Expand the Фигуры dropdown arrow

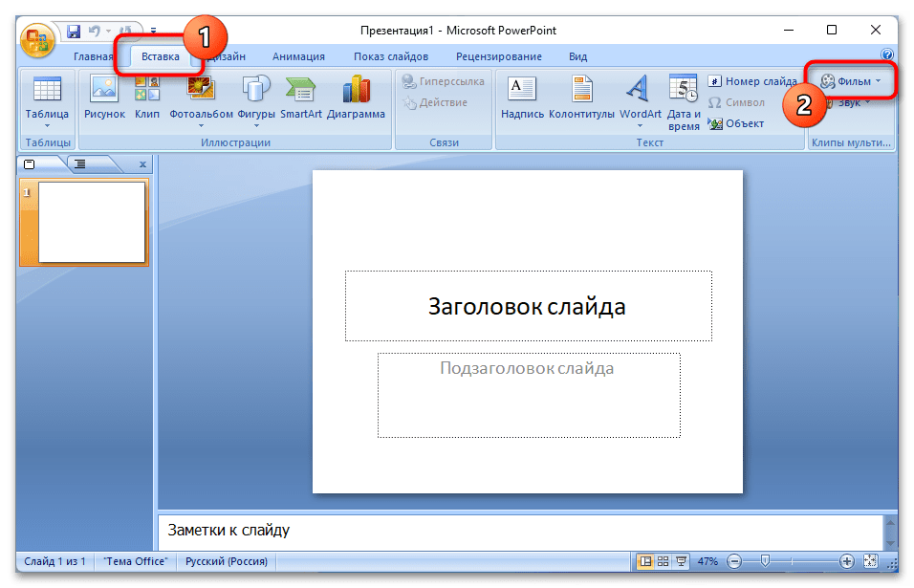coord(256,125)
